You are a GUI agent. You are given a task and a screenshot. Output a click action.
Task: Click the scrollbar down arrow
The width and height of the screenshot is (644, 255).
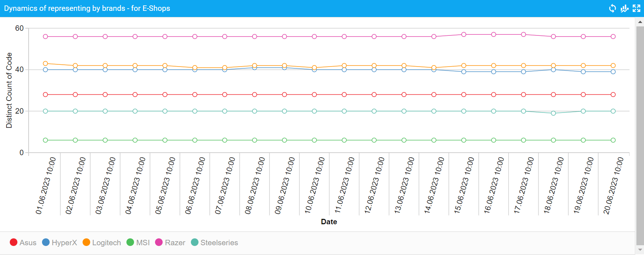pyautogui.click(x=640, y=250)
